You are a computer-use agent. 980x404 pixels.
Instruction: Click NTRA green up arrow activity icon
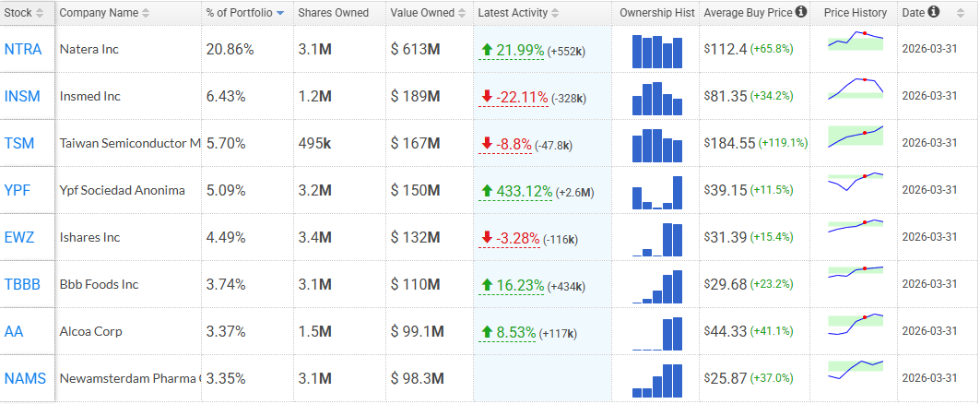(x=486, y=50)
